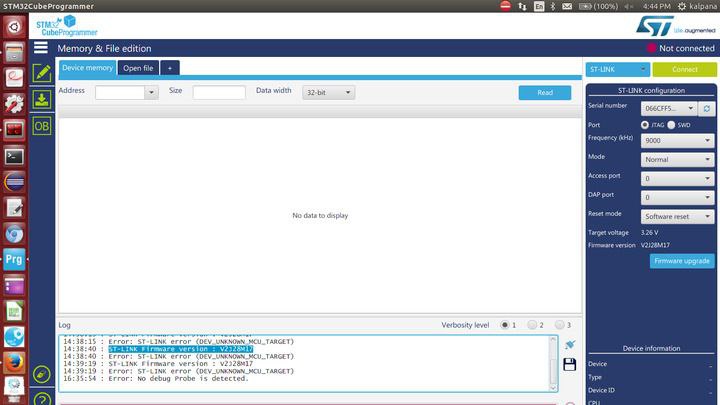Click the log vertical scrollbar
The image size is (720, 405).
point(553,363)
